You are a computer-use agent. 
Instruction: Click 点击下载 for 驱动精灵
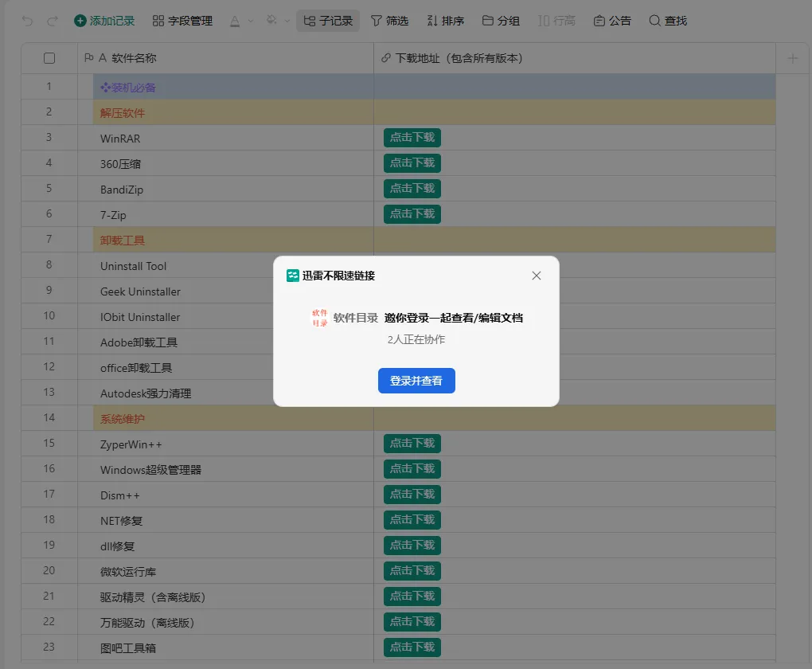(412, 596)
